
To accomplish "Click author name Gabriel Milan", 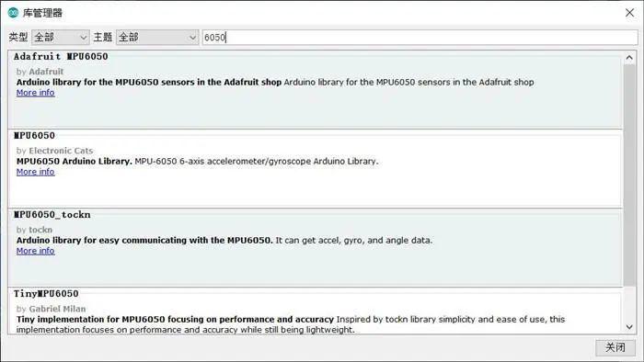I will coord(57,309).
